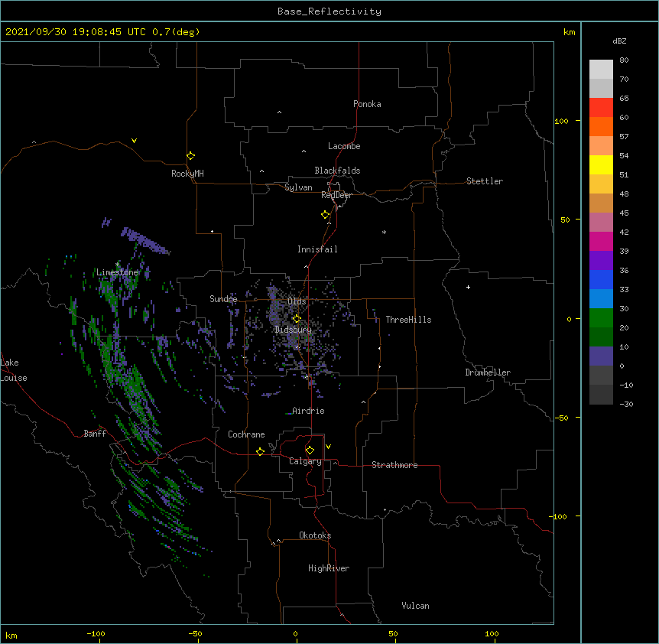This screenshot has width=659, height=644.
Task: Click the Stettler city label
Action: point(485,181)
